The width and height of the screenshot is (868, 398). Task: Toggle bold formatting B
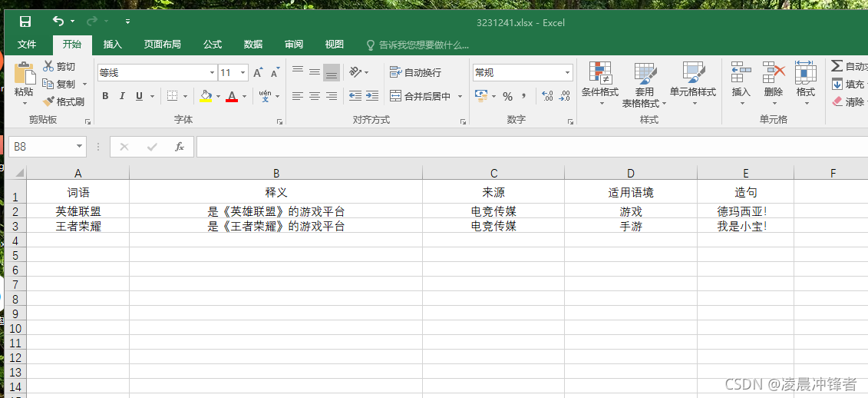pyautogui.click(x=105, y=97)
